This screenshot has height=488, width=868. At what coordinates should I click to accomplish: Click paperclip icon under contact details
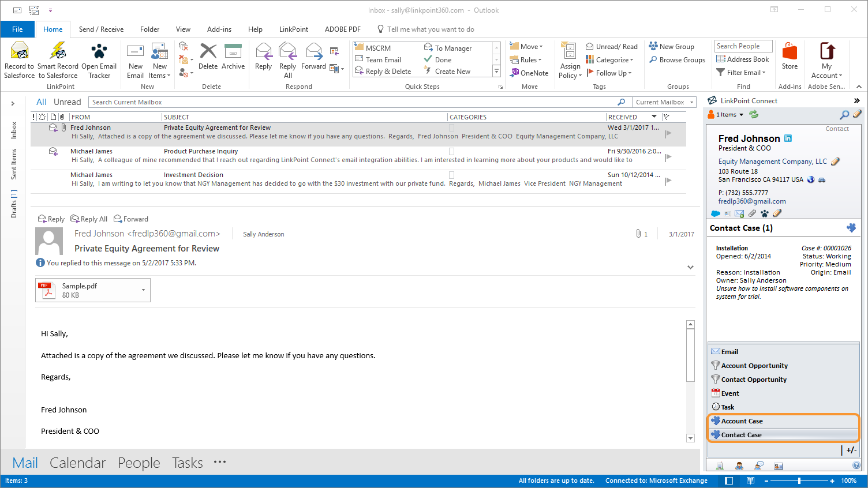click(x=753, y=213)
